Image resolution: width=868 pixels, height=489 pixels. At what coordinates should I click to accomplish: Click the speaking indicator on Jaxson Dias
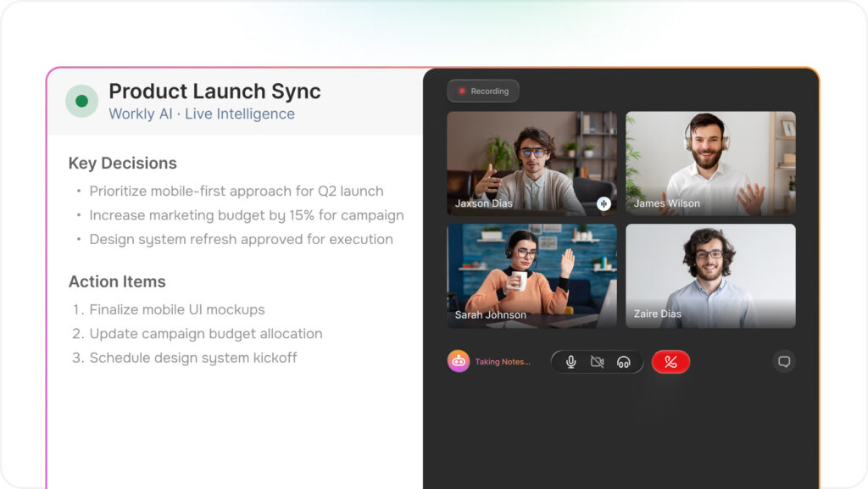click(604, 203)
